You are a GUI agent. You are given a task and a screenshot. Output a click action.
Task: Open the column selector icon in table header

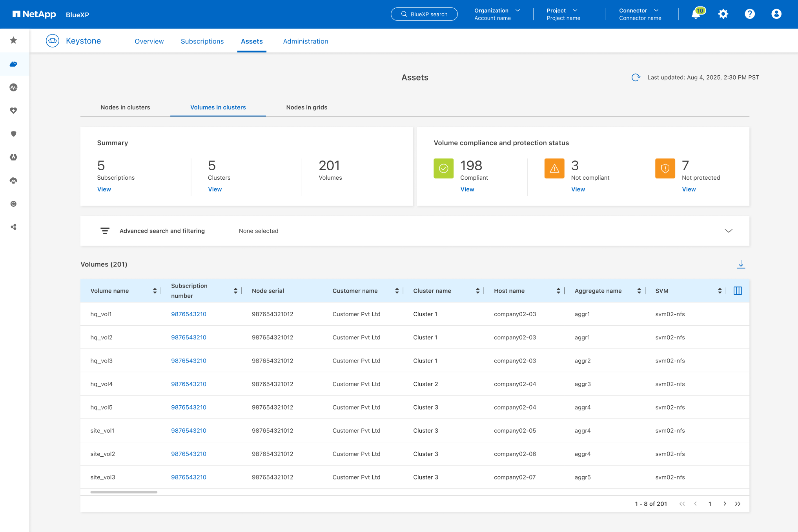(x=738, y=291)
